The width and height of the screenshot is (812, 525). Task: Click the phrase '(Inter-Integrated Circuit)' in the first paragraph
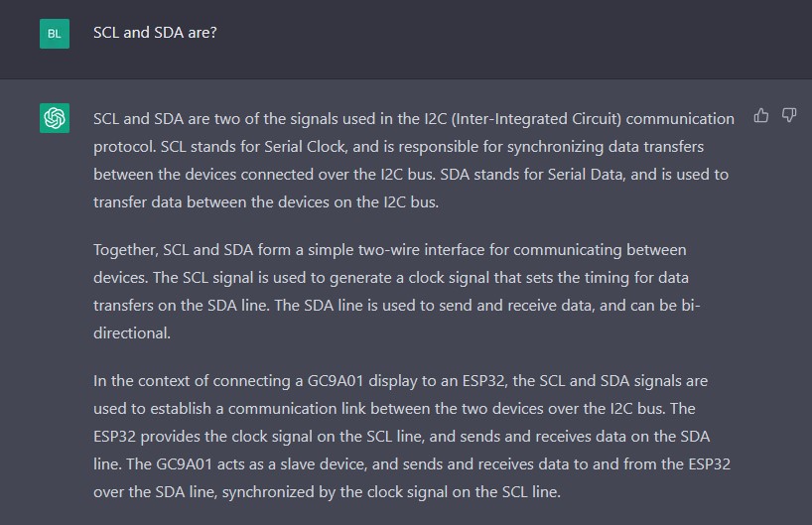(536, 119)
